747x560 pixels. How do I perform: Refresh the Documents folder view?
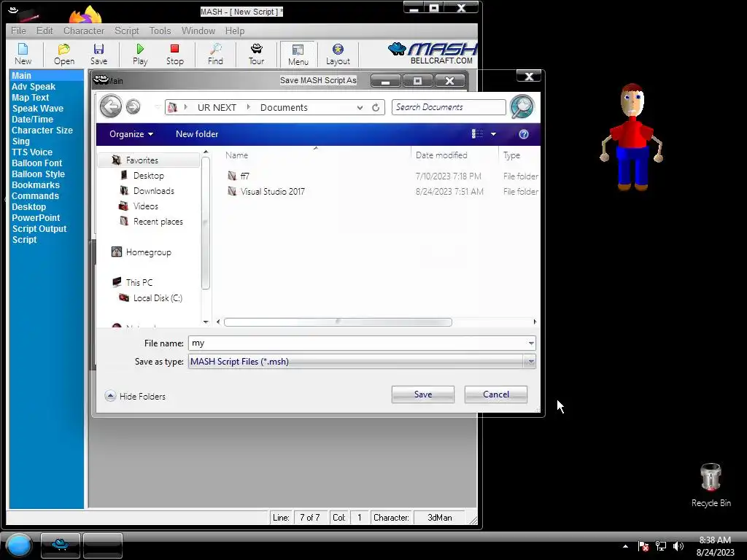pyautogui.click(x=376, y=108)
